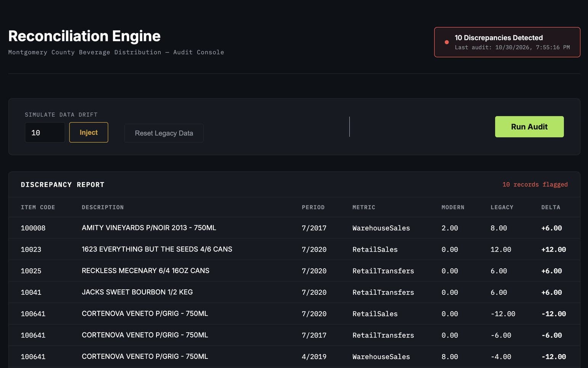Click the "DISCREPANCY REPORT" heading
Image resolution: width=588 pixels, height=368 pixels.
[x=62, y=185]
